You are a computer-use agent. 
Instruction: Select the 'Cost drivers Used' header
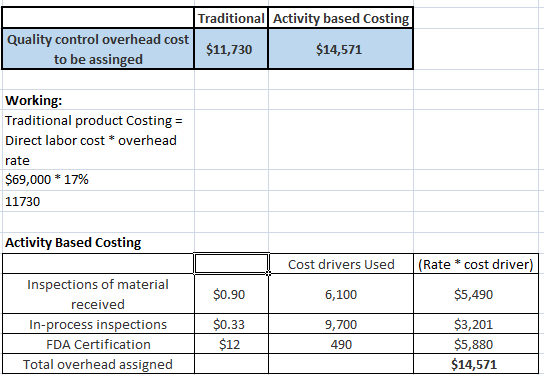341,264
